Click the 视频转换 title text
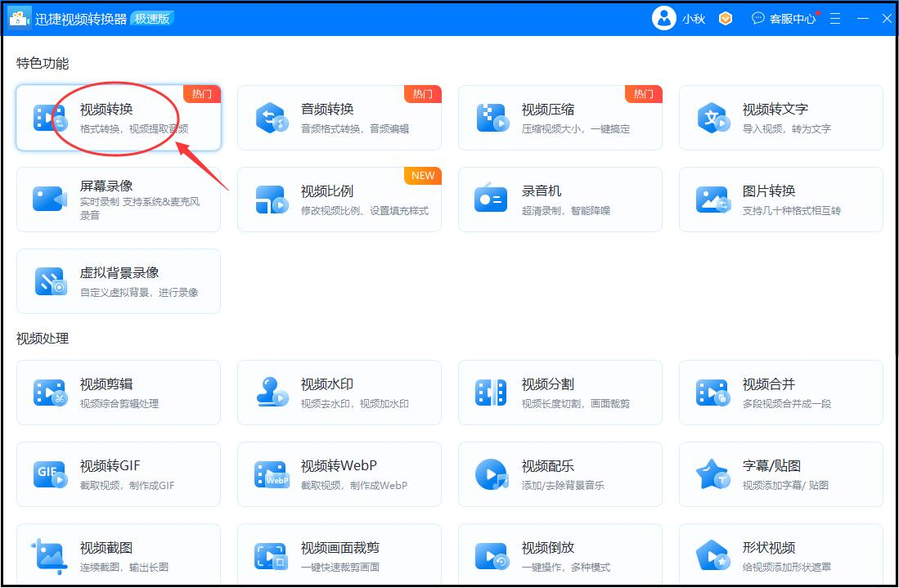 (106, 109)
